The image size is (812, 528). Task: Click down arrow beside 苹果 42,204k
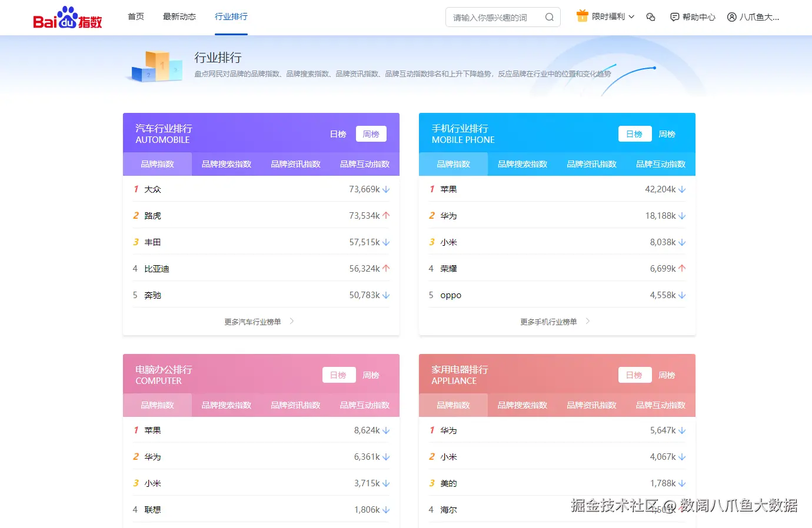click(x=682, y=189)
